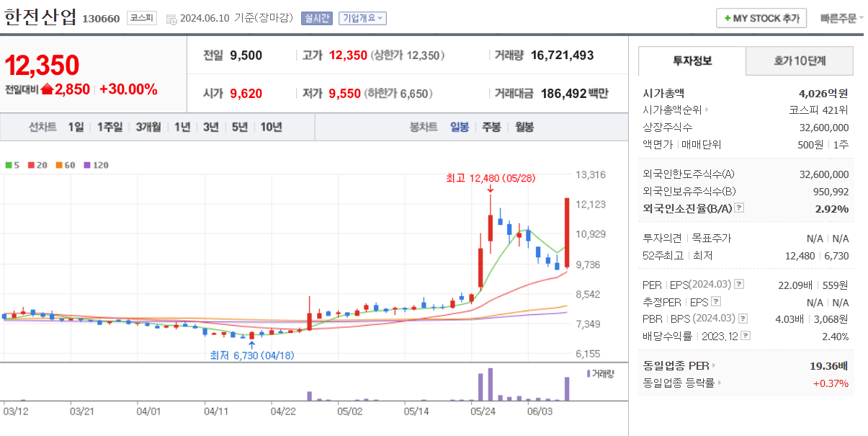Click the 13,316 price axis label
Viewport: 868px width, 436px height.
click(x=591, y=174)
